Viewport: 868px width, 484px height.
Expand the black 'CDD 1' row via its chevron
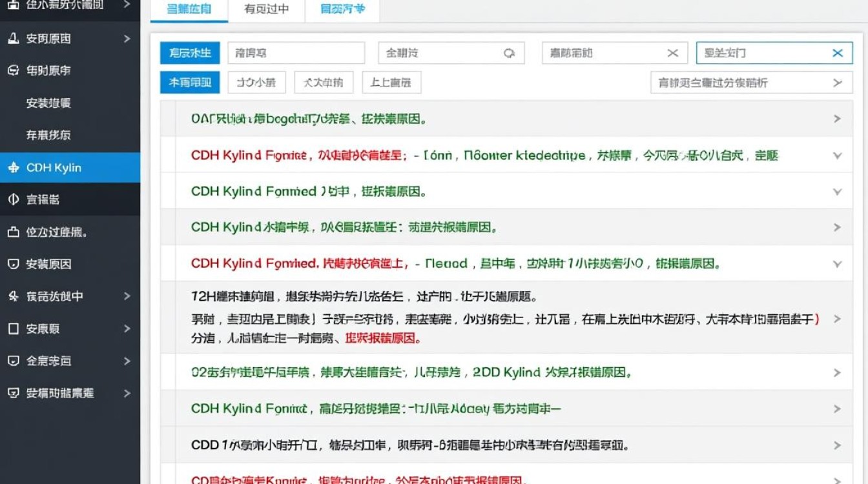coord(837,445)
